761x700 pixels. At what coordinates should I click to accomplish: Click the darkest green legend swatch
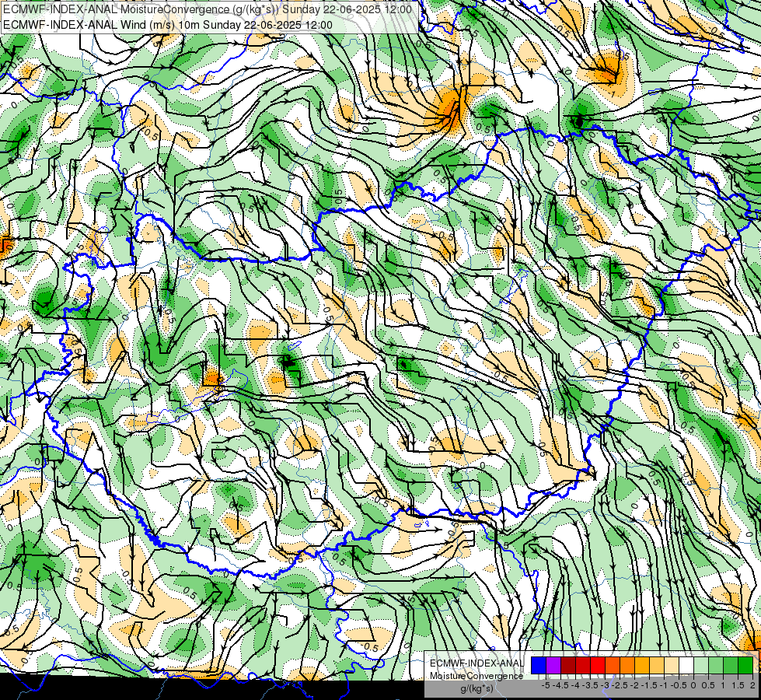[x=745, y=666]
